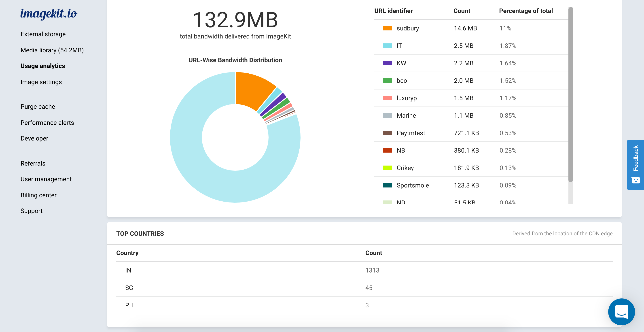The height and width of the screenshot is (332, 644).
Task: Click the purple KW legend swatch
Action: click(388, 63)
